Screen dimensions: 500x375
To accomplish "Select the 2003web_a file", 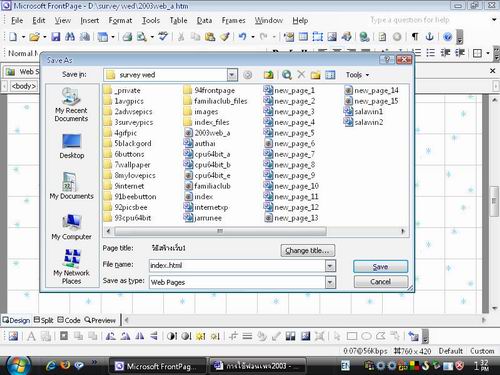I will [207, 133].
